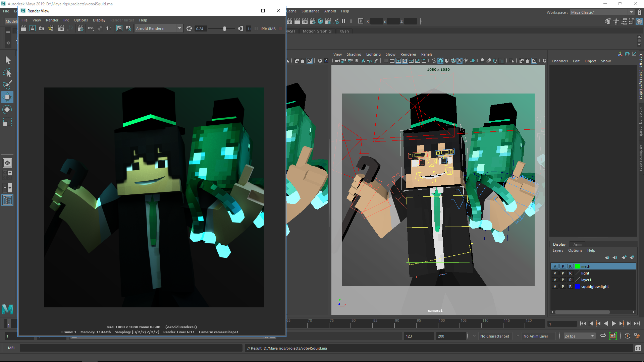
Task: Toggle visibility V for light layer
Action: pyautogui.click(x=555, y=273)
